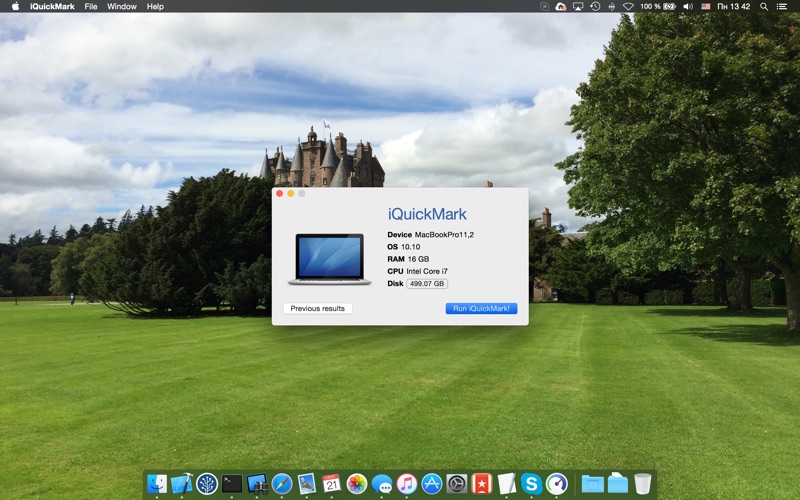800x500 pixels.
Task: Open System Preferences from the Dock
Action: [x=457, y=483]
